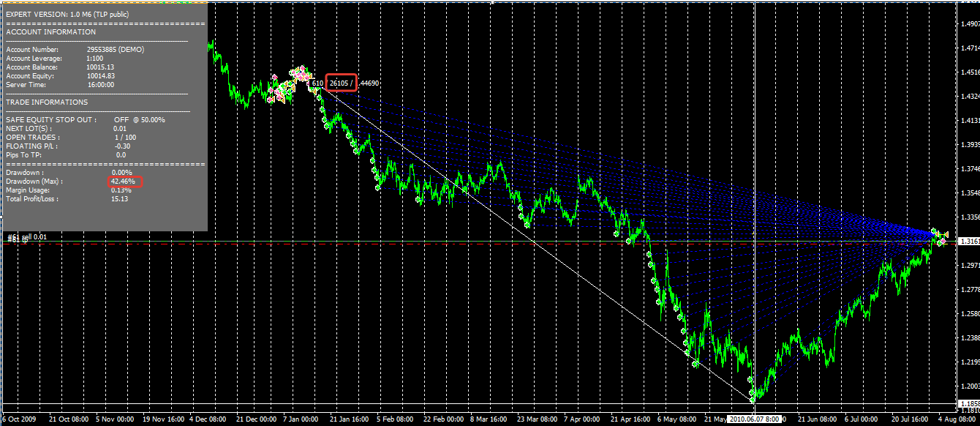The image size is (980, 426).
Task: Click the 'TRADE INFORMATIONS' heading
Action: pos(47,102)
